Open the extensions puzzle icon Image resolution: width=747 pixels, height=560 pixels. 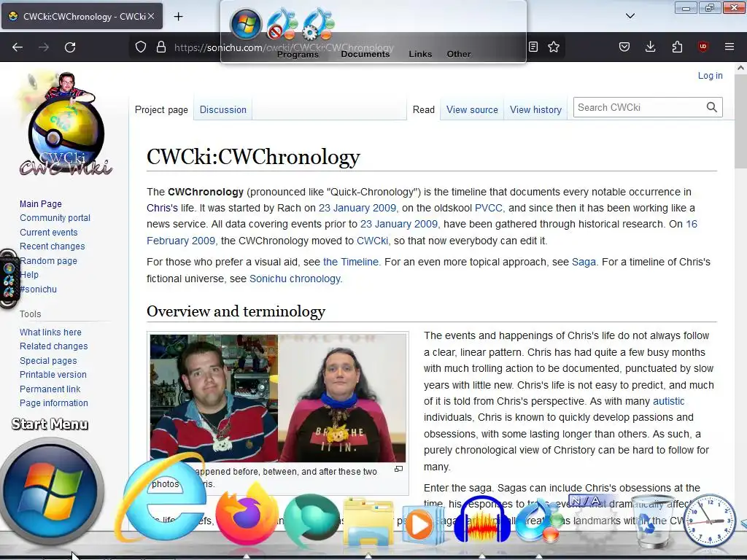pos(677,47)
